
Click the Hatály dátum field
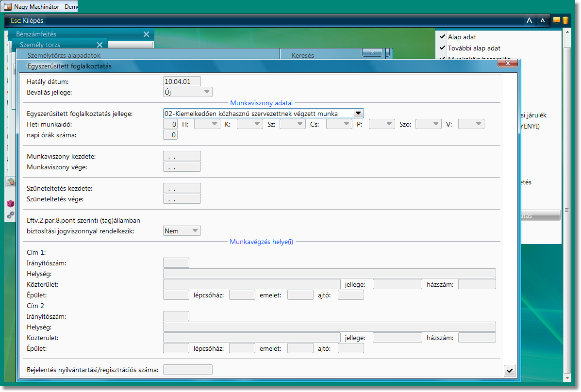click(182, 81)
